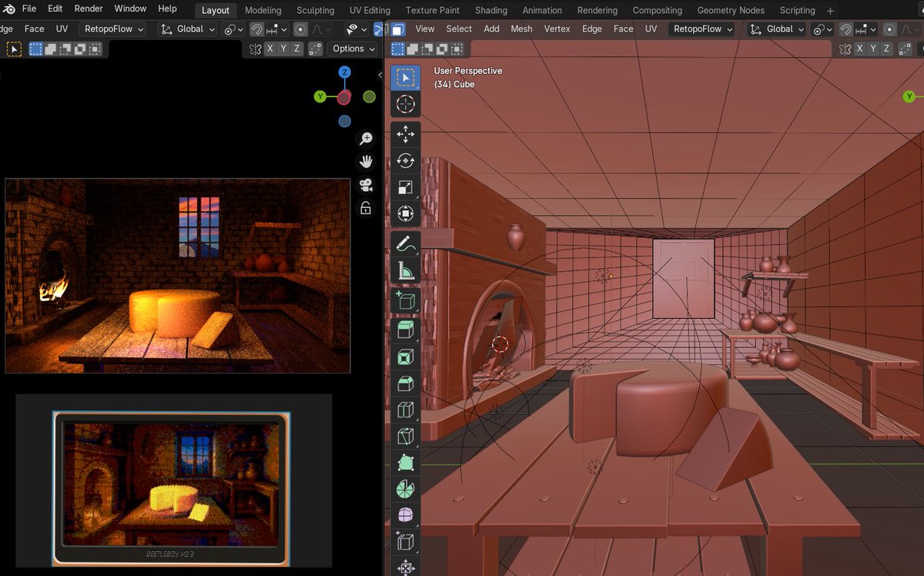The width and height of the screenshot is (924, 576).
Task: Click the select tool icon in left viewport header
Action: 14,49
